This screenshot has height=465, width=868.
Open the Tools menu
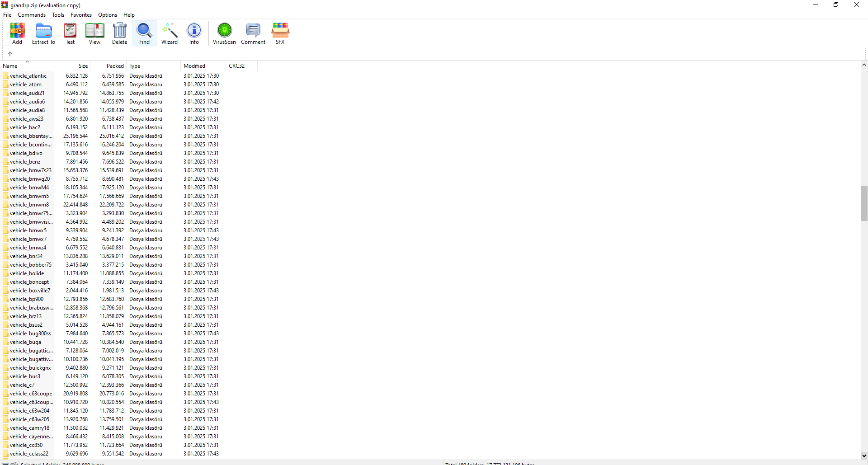[58, 15]
